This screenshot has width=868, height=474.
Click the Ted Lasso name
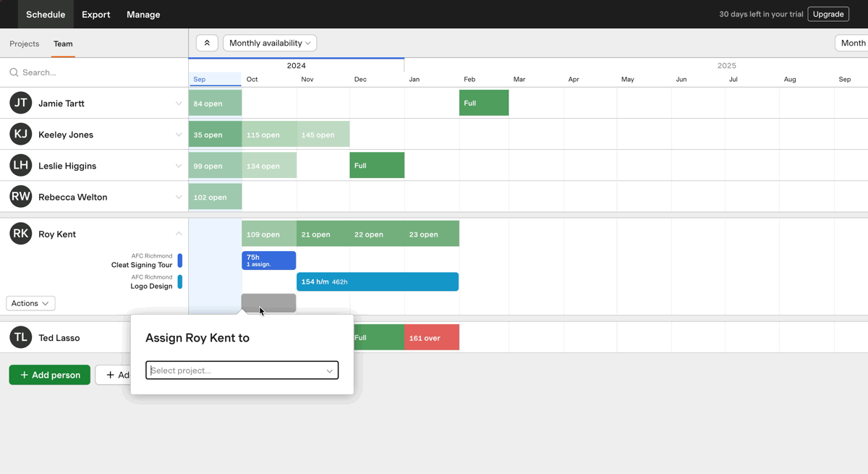[59, 338]
